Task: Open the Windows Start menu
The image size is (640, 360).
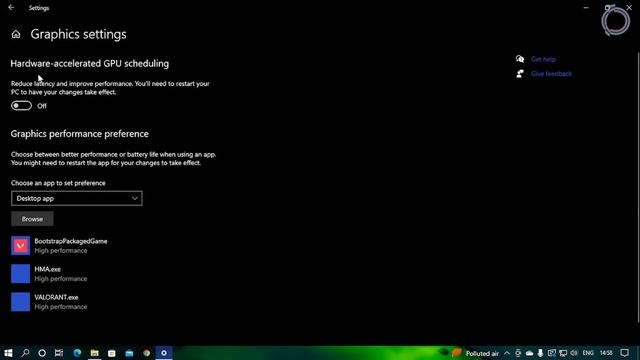Action: pyautogui.click(x=8, y=353)
